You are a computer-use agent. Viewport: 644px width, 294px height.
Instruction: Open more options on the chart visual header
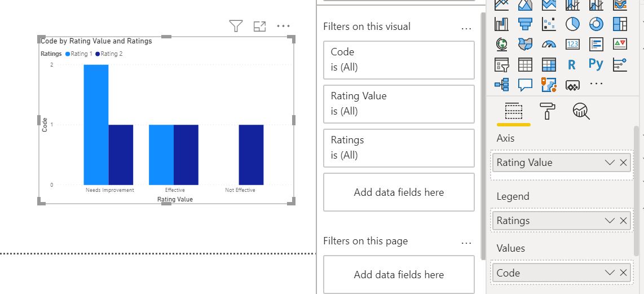[x=284, y=26]
